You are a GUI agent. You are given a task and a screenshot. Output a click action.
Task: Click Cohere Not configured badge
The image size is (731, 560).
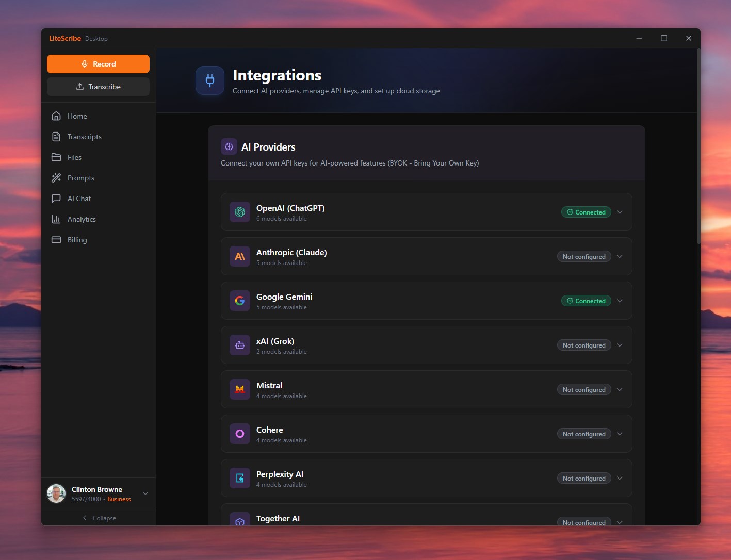584,434
